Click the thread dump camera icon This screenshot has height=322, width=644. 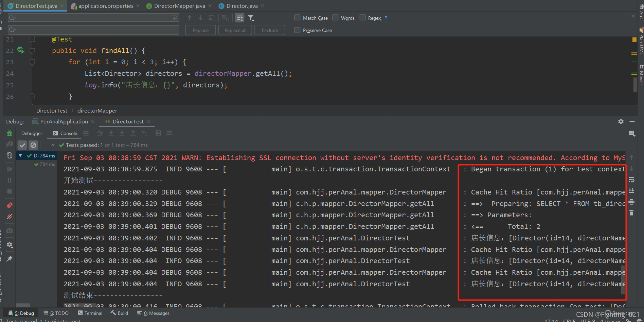(x=10, y=231)
